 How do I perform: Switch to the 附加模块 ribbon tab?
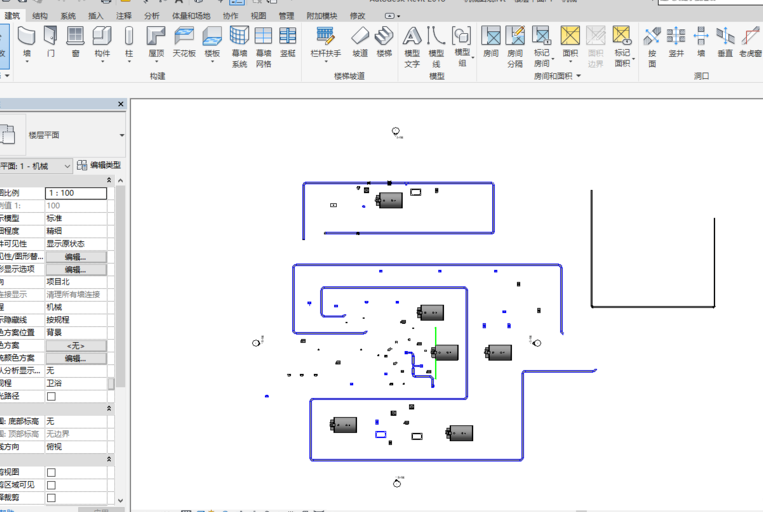[322, 16]
